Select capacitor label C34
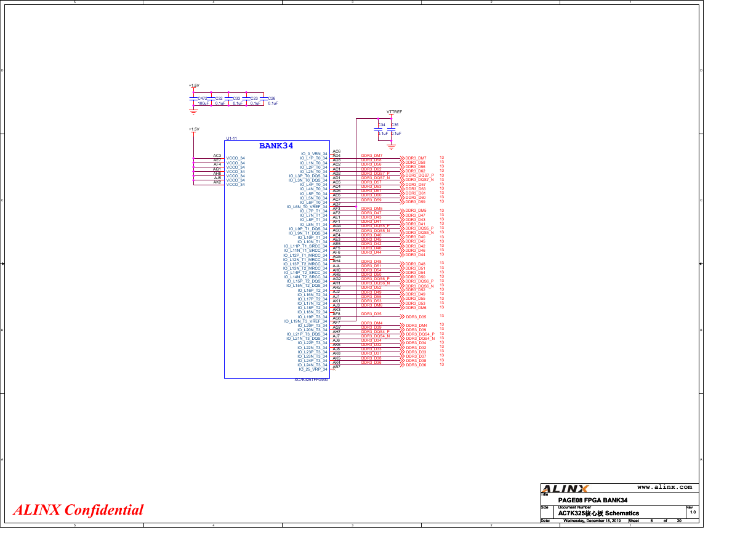756x535 pixels. tap(381, 125)
